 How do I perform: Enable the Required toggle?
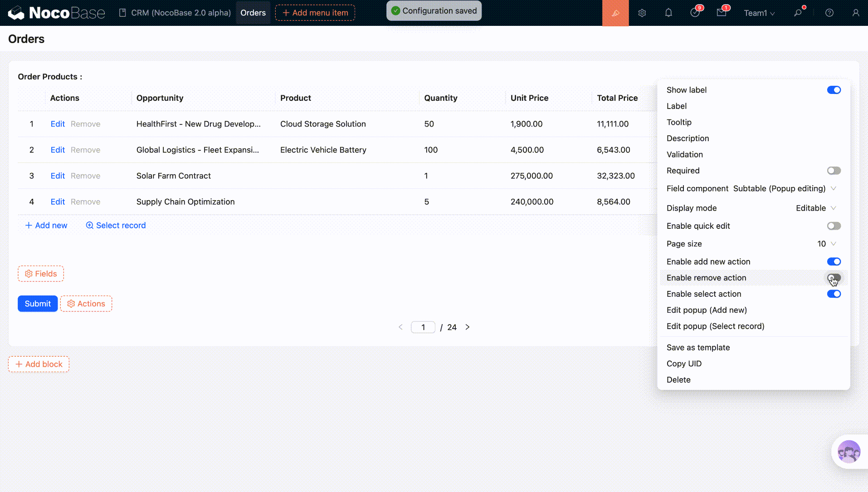[834, 171]
